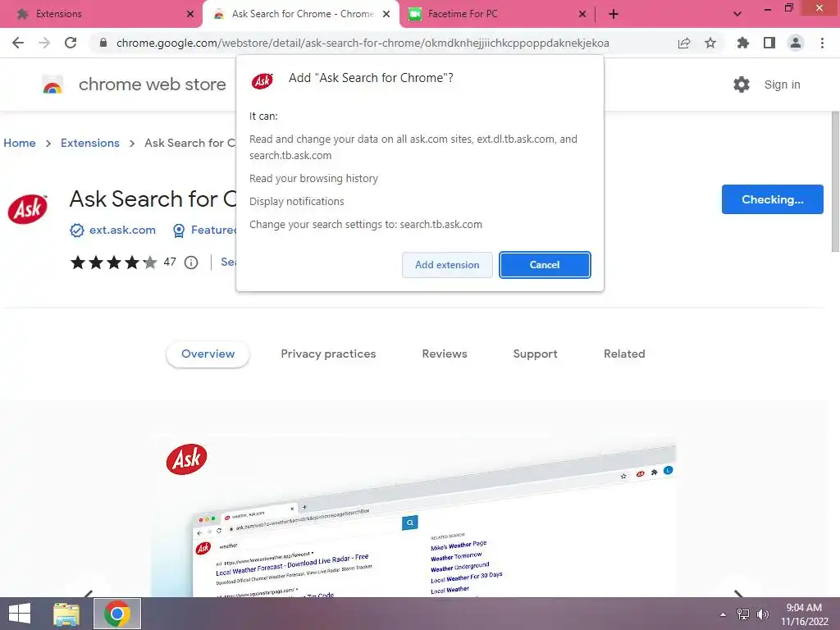Show the previous screenshot with left arrow

click(89, 593)
